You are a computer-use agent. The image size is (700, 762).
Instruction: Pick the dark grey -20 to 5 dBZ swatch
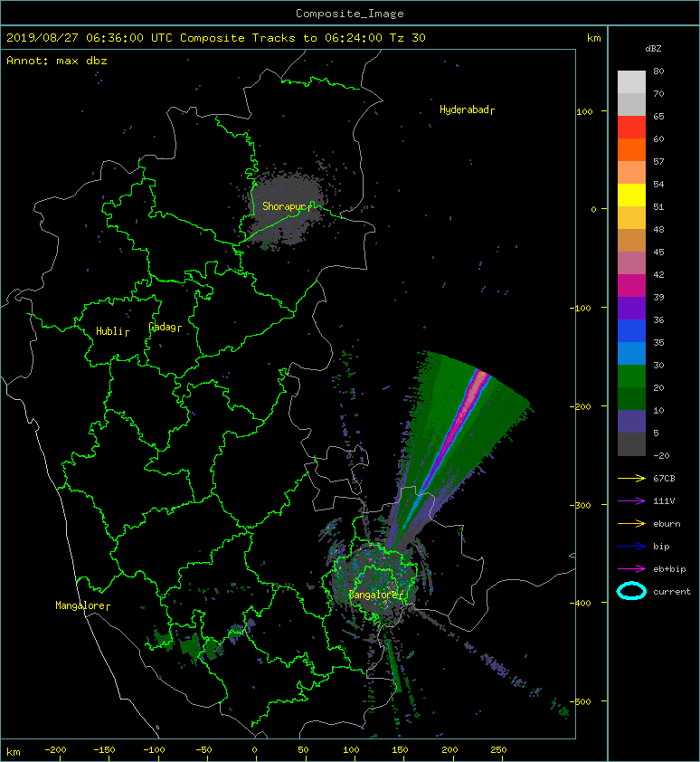[x=631, y=443]
